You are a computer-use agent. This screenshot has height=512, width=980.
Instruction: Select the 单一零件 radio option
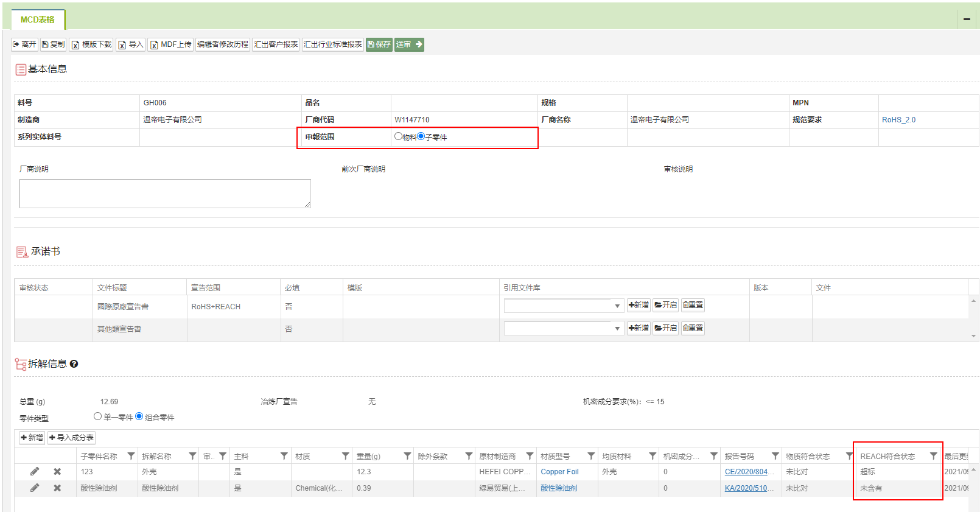[x=97, y=416]
